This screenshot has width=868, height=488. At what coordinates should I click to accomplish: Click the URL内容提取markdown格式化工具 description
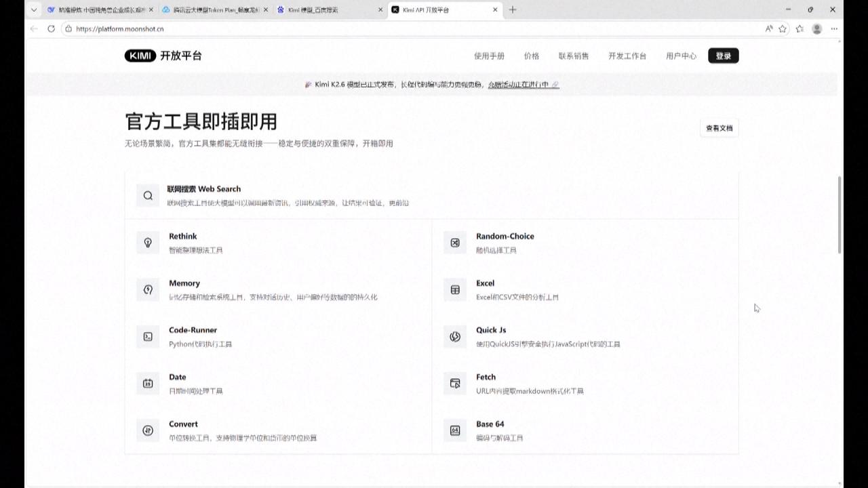pos(530,391)
